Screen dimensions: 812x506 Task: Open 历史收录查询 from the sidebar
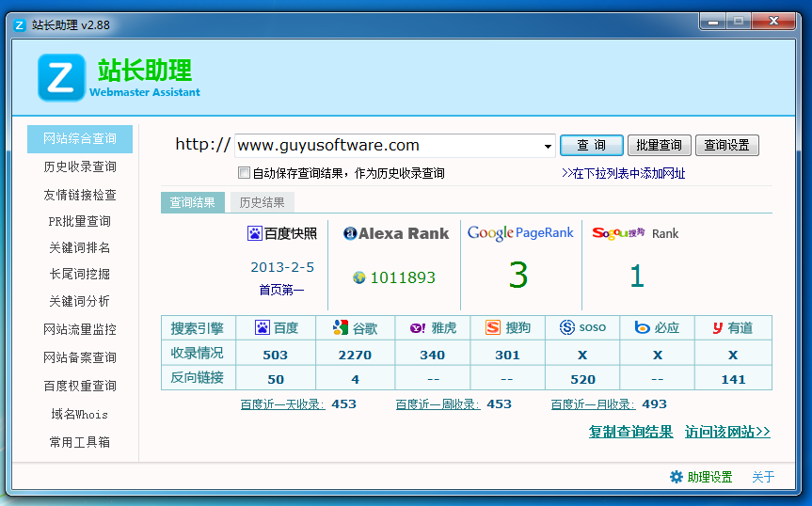tap(80, 166)
